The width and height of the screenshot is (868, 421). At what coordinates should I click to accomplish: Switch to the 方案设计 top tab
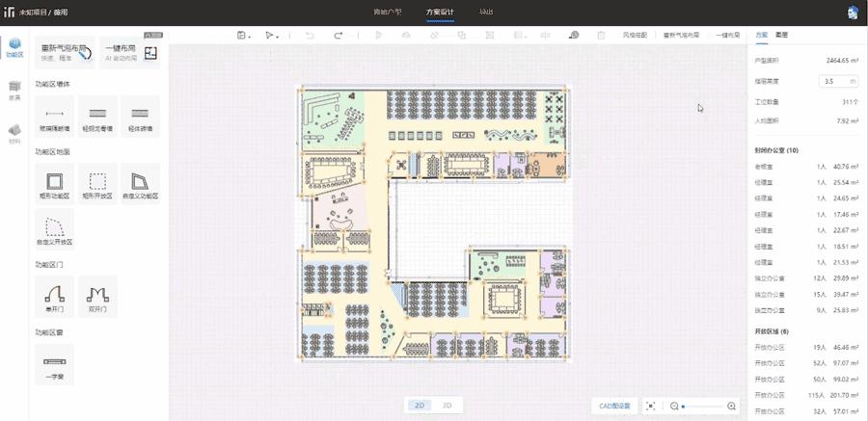[x=440, y=12]
